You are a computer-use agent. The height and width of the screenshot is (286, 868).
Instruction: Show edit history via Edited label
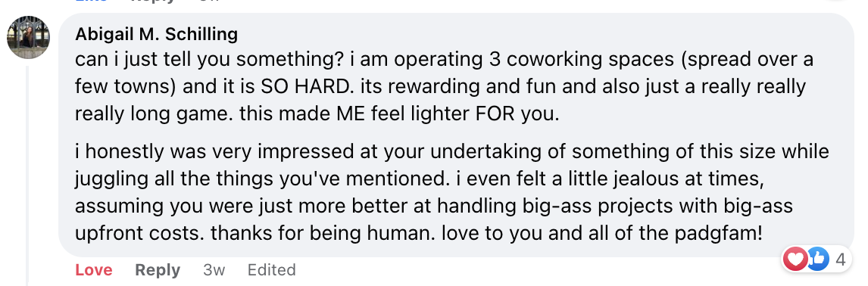pyautogui.click(x=271, y=270)
